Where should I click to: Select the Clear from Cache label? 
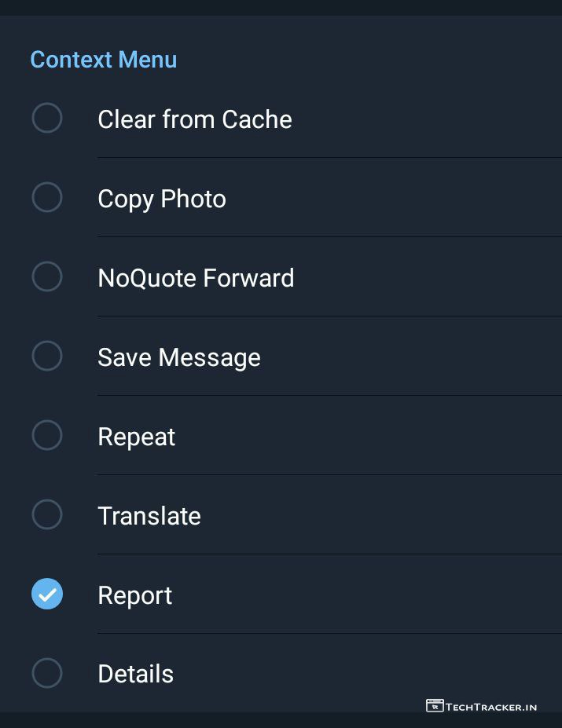(194, 119)
